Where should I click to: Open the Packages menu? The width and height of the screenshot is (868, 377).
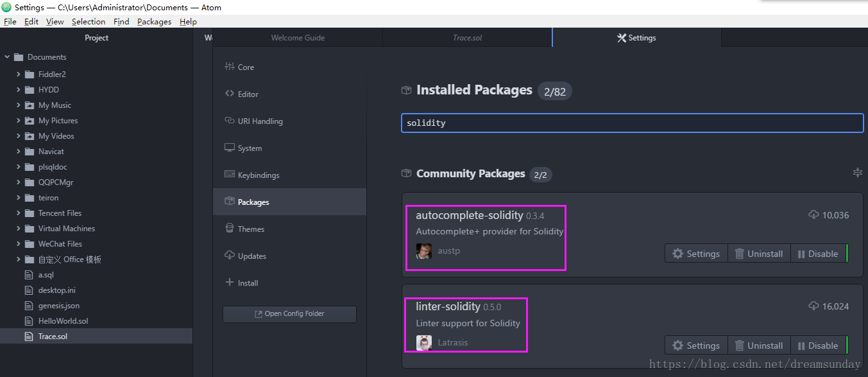(154, 21)
